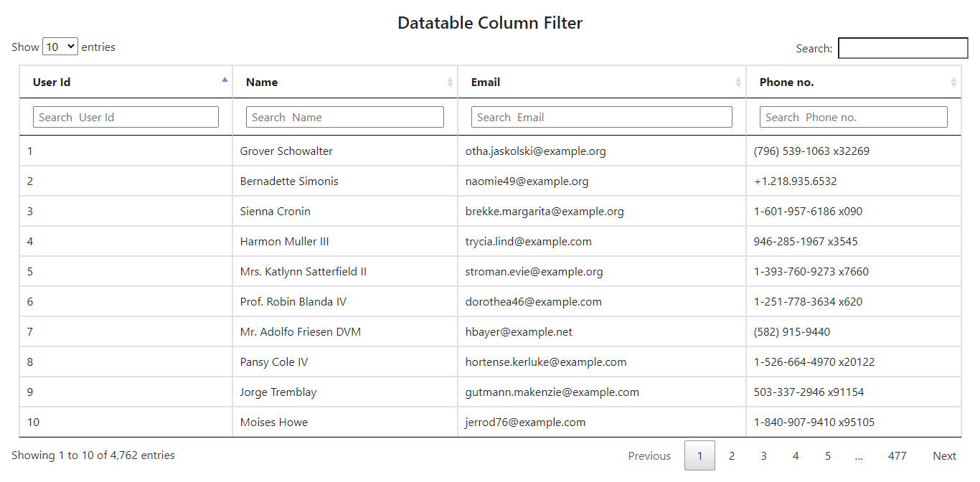This screenshot has height=482, width=980.
Task: Click the Email column header label
Action: (486, 82)
